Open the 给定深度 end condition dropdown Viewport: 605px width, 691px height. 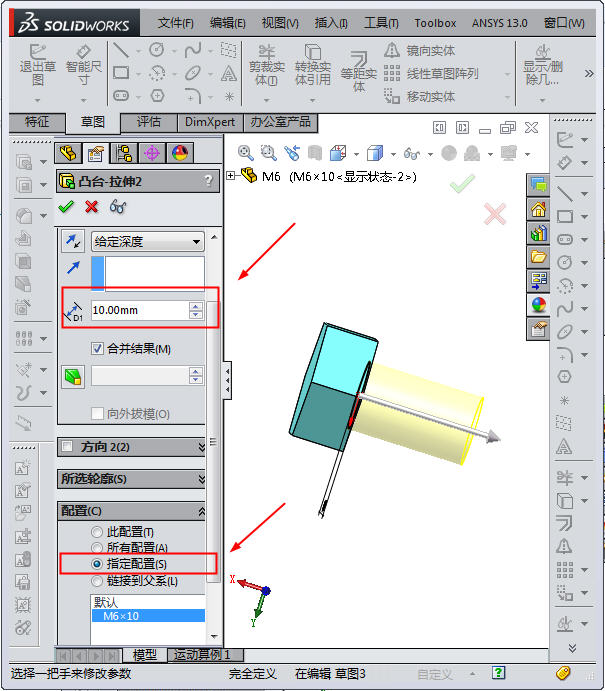tap(147, 241)
